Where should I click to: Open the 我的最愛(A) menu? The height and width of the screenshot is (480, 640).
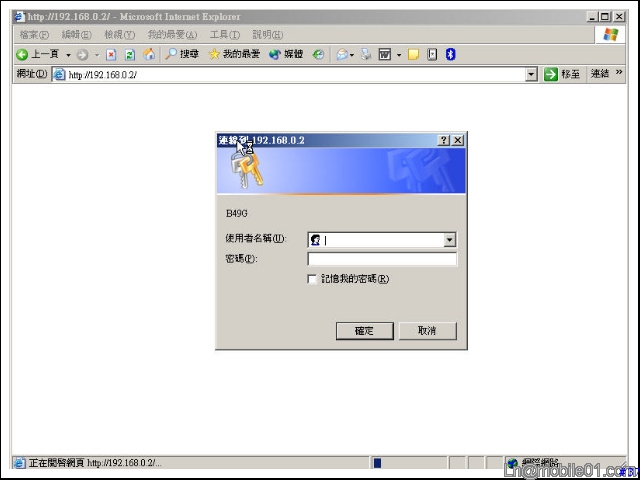[172, 35]
